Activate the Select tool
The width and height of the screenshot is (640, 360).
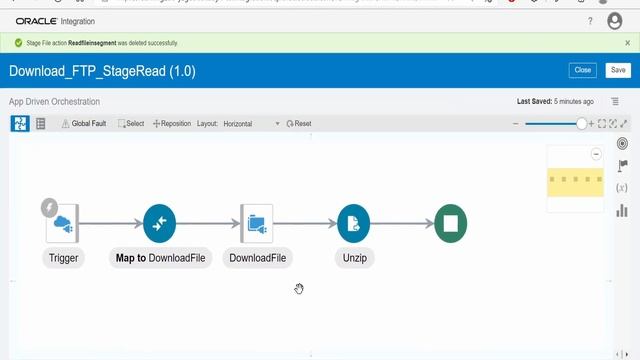(x=131, y=123)
